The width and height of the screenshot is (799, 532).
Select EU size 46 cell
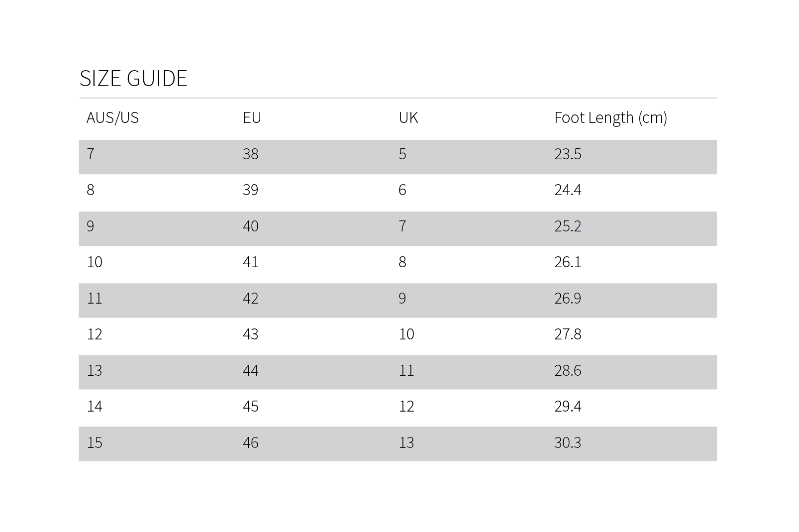pyautogui.click(x=250, y=443)
